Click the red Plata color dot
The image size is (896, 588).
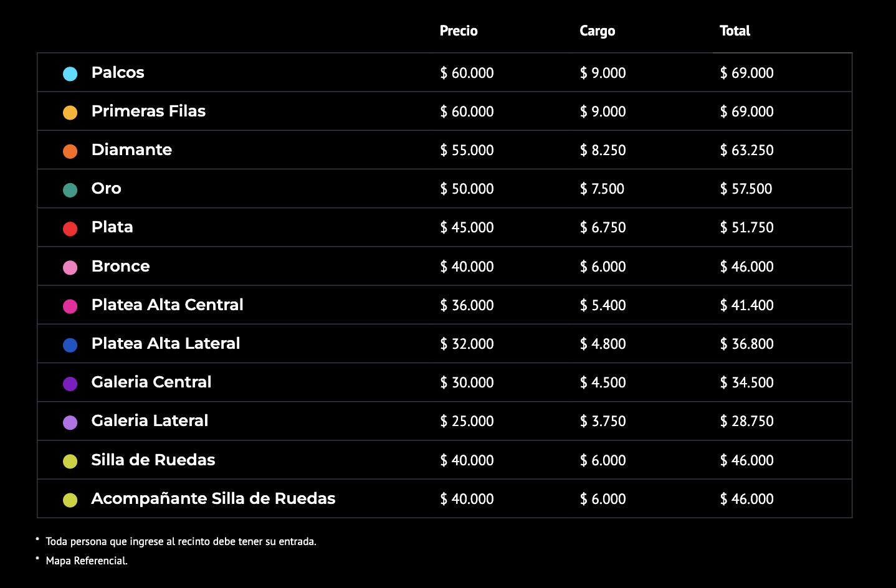point(70,229)
